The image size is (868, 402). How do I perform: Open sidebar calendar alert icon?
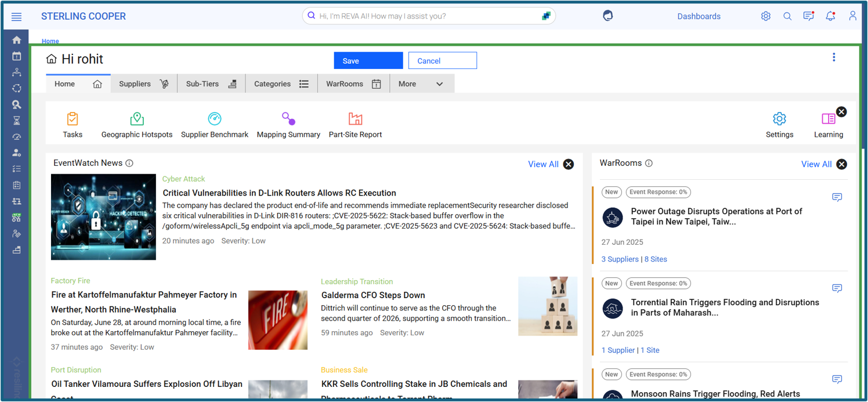pyautogui.click(x=16, y=56)
